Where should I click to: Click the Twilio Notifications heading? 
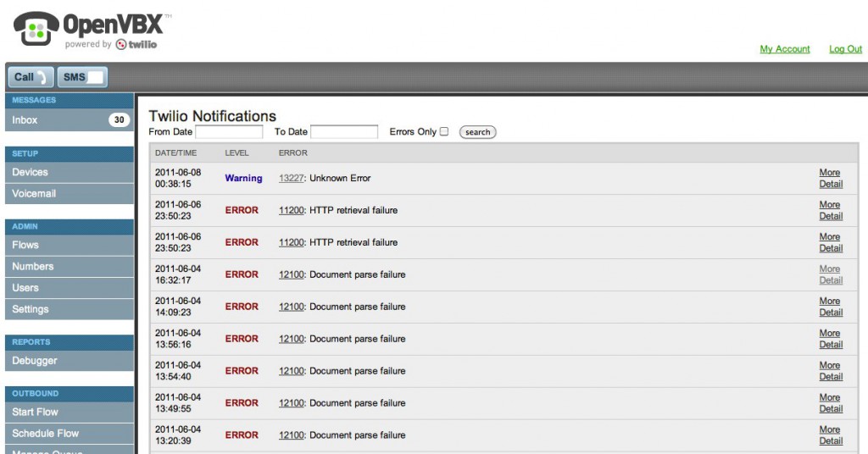click(x=212, y=115)
